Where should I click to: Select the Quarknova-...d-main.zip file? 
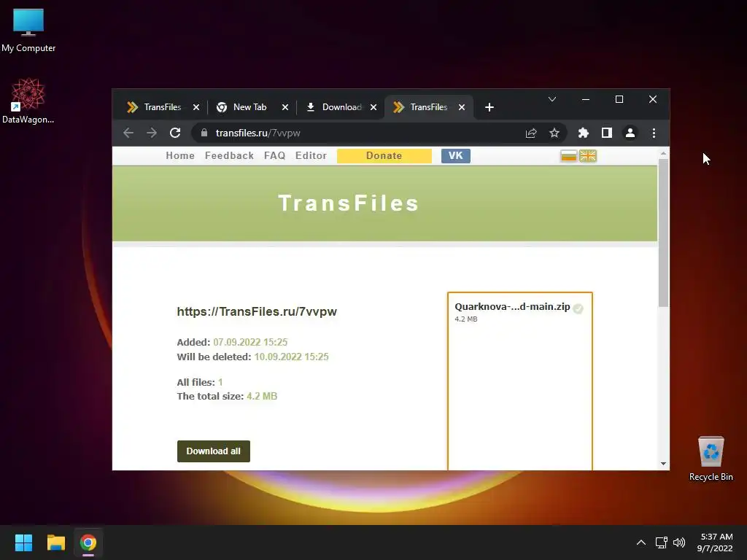(x=512, y=307)
